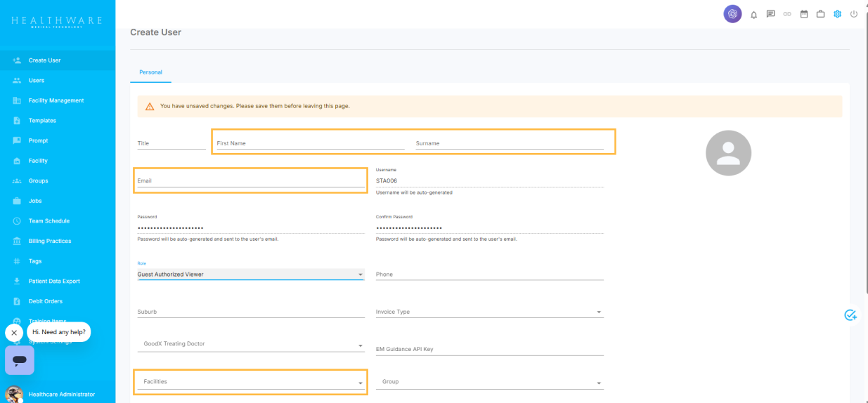Click the power logout icon

(x=854, y=14)
